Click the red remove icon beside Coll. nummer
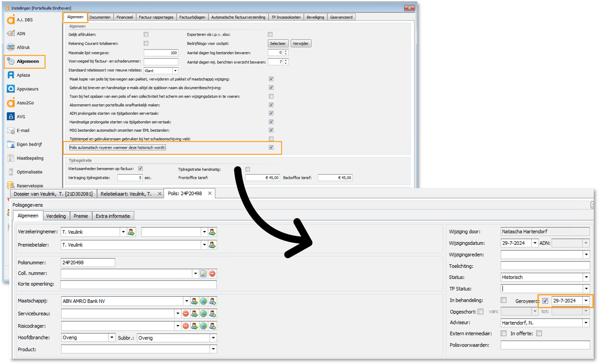Image resolution: width=599 pixels, height=364 pixels. (212, 274)
